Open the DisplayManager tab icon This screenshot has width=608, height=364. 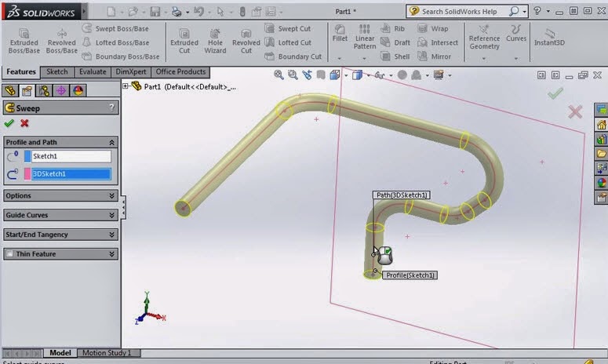78,90
